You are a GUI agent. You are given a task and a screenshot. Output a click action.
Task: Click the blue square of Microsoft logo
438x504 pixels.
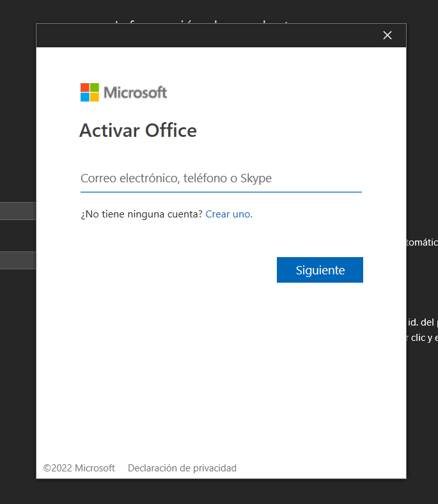85,97
